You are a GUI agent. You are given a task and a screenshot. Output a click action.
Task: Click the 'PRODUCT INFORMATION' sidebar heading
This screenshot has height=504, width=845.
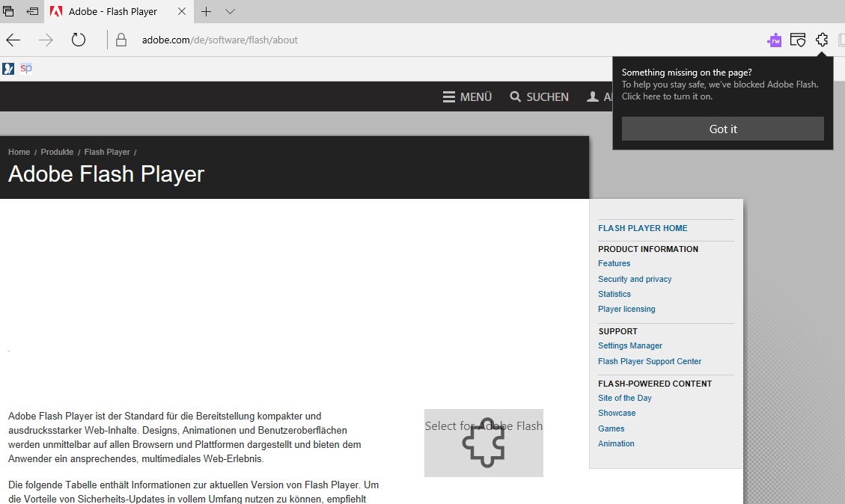pyautogui.click(x=647, y=249)
